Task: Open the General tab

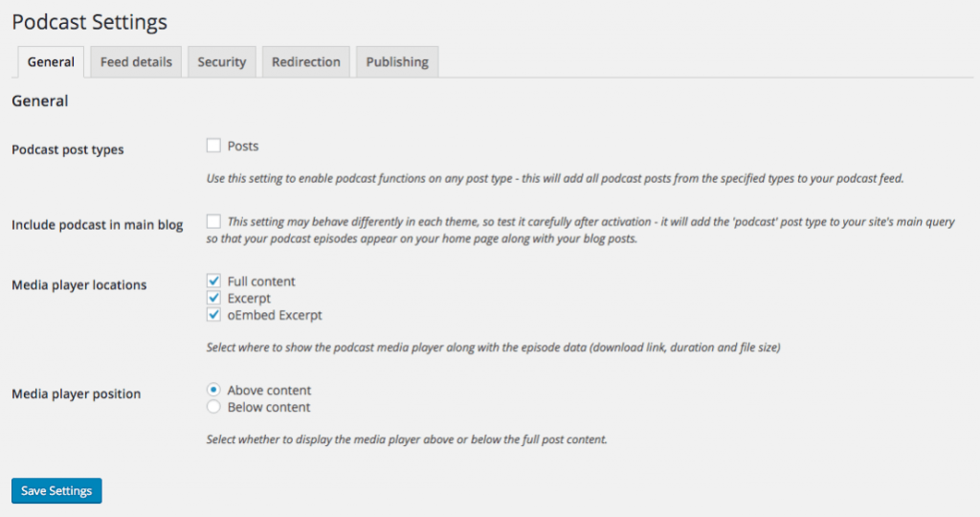Action: (x=51, y=62)
